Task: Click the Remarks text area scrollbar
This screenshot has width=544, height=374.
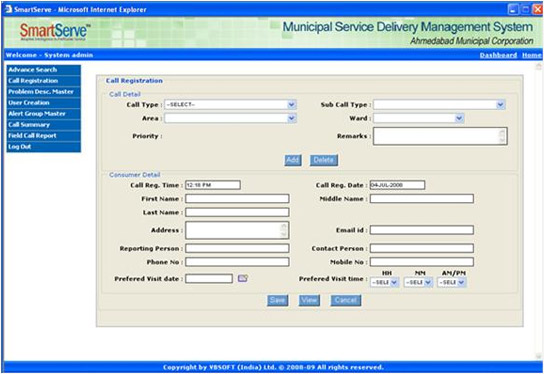Action: point(502,136)
